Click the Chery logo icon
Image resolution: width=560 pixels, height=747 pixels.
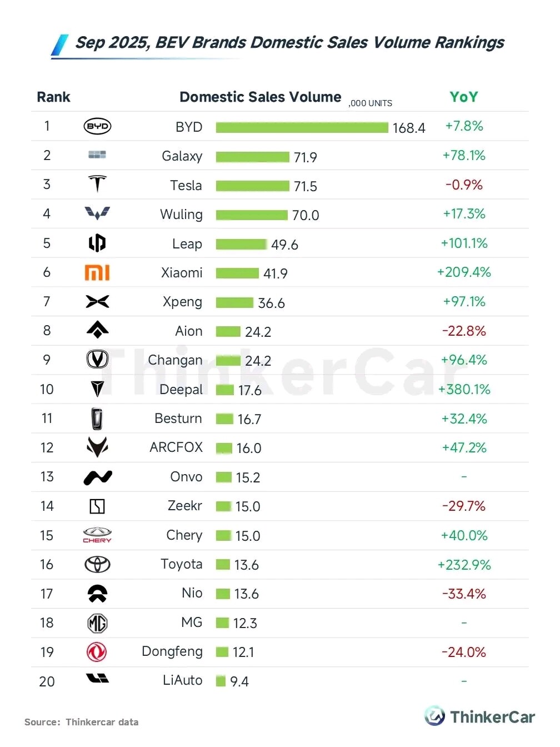tap(97, 535)
